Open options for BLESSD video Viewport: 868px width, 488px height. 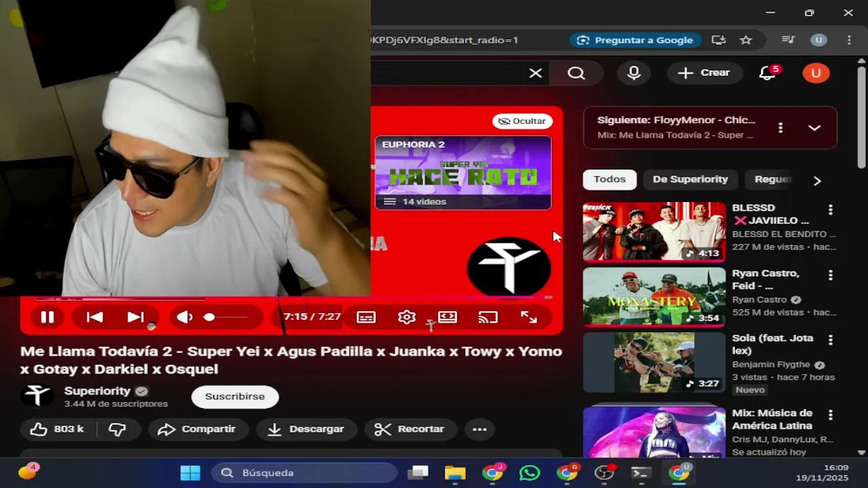(x=831, y=210)
